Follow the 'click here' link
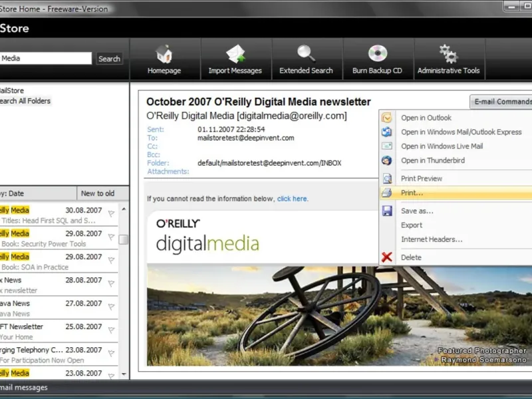 pyautogui.click(x=292, y=199)
